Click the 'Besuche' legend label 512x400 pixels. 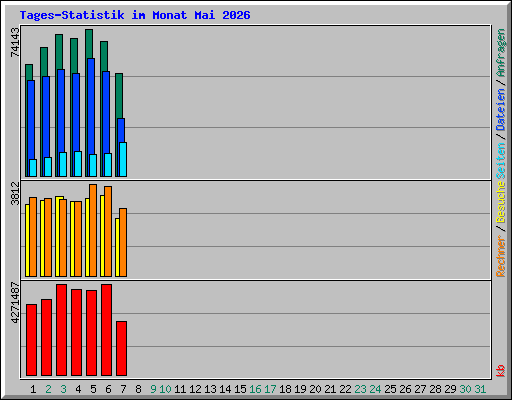[x=501, y=202]
